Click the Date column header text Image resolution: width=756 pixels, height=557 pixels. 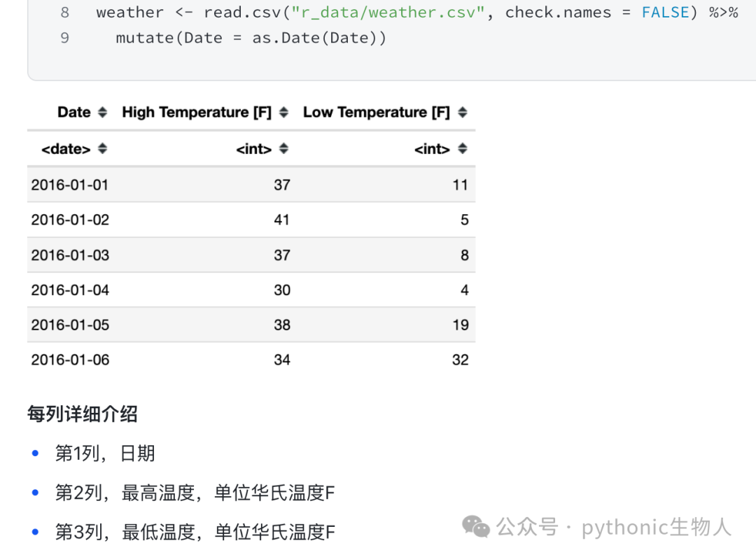pos(74,112)
